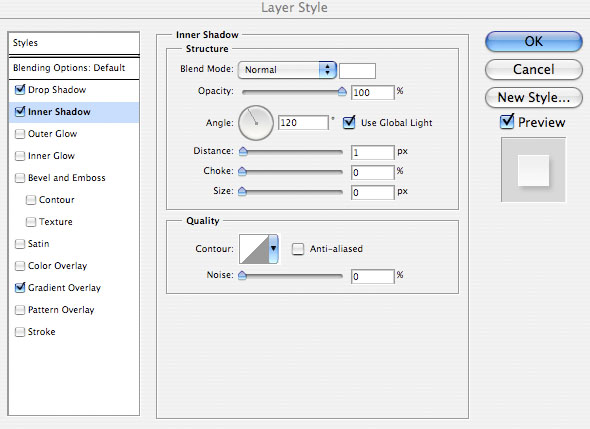Uncheck the Gradient Overlay checkbox

tap(20, 288)
